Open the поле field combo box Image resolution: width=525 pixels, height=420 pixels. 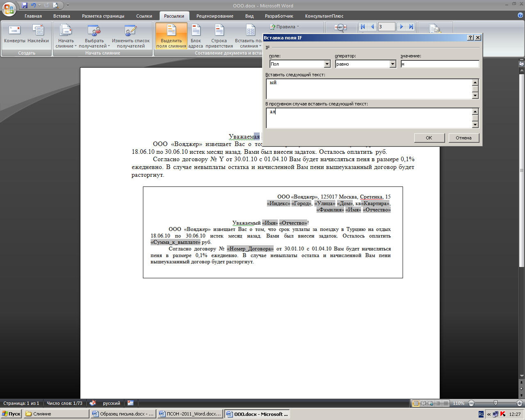point(327,64)
